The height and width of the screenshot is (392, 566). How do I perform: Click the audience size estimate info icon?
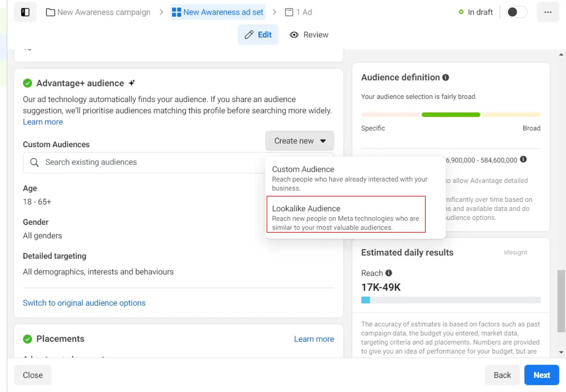(523, 159)
